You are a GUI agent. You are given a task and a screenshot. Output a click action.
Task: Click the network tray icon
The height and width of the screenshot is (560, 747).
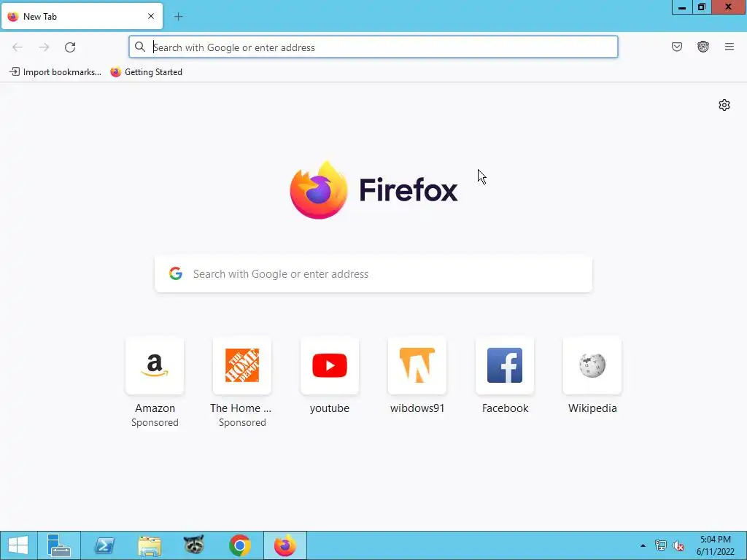pos(660,545)
